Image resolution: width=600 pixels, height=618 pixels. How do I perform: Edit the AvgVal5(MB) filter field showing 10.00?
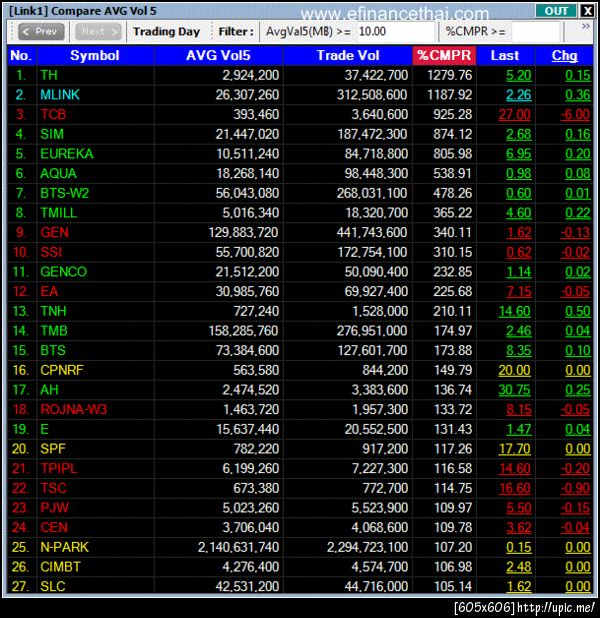(395, 32)
